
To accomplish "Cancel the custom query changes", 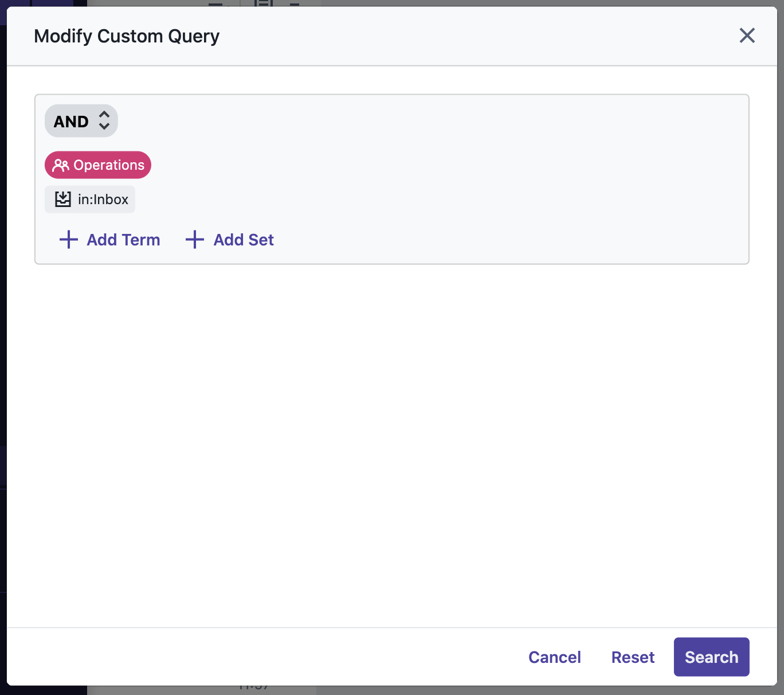I will pos(555,657).
